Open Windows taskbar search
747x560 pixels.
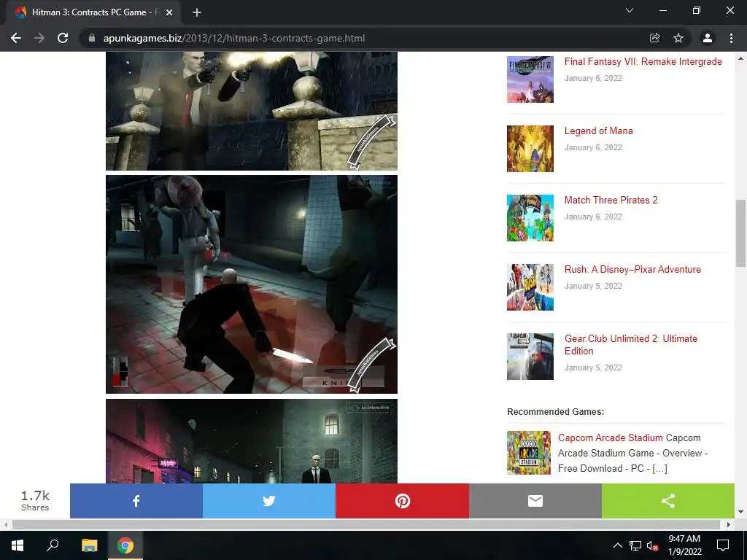53,545
